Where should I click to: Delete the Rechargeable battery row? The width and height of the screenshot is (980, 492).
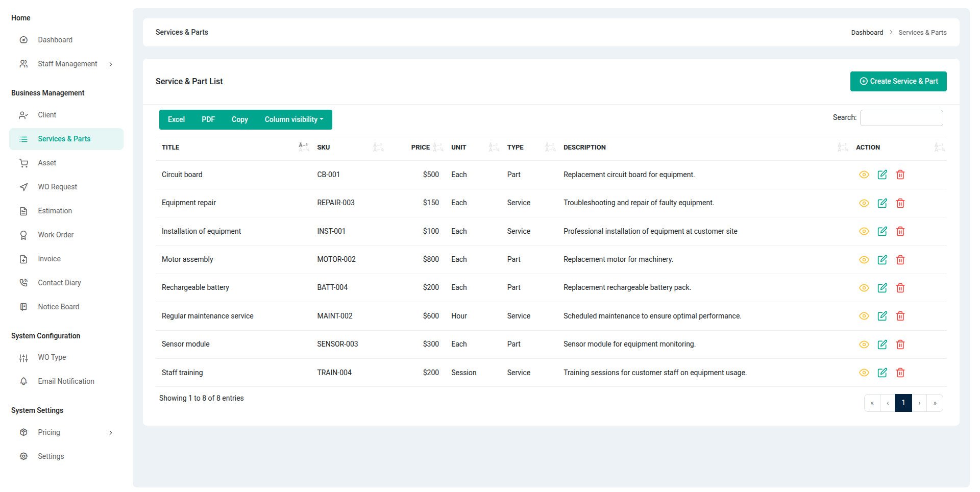pos(900,288)
